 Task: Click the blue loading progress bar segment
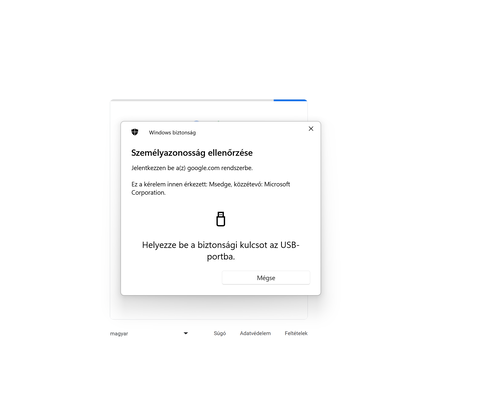coord(290,100)
